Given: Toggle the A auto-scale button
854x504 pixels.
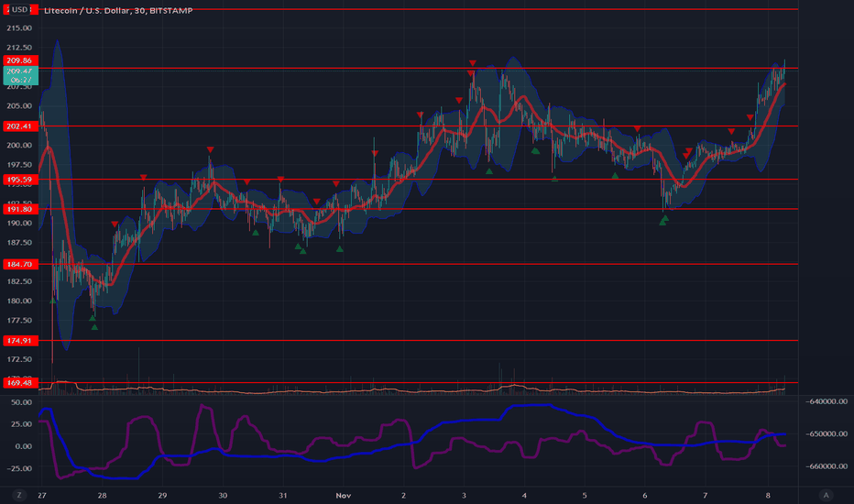Looking at the screenshot, I should (826, 495).
